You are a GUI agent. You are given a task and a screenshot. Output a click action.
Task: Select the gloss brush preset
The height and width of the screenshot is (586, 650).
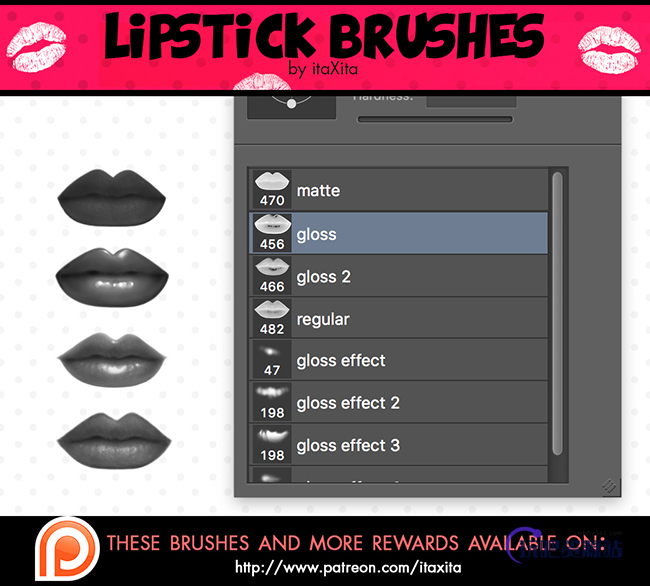398,233
